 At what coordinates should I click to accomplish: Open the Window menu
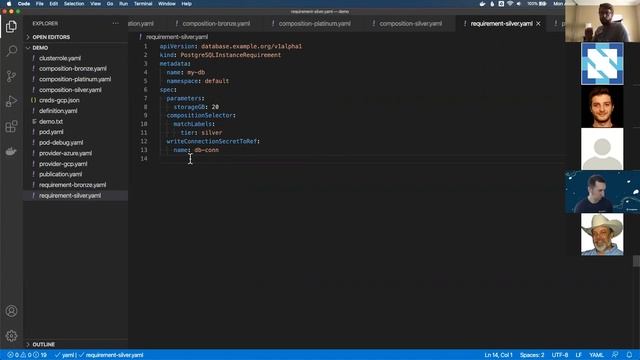[167, 4]
